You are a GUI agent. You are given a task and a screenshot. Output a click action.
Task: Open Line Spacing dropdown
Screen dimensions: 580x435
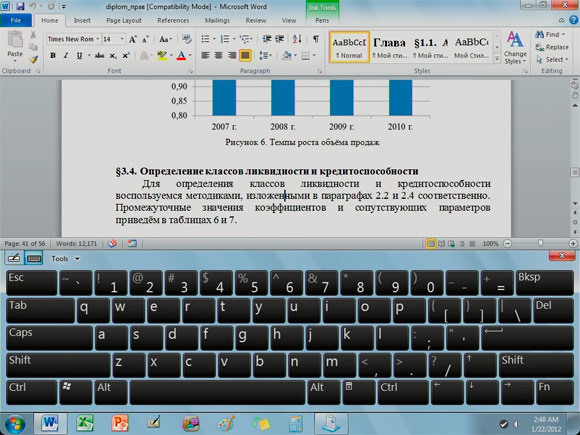pos(266,55)
